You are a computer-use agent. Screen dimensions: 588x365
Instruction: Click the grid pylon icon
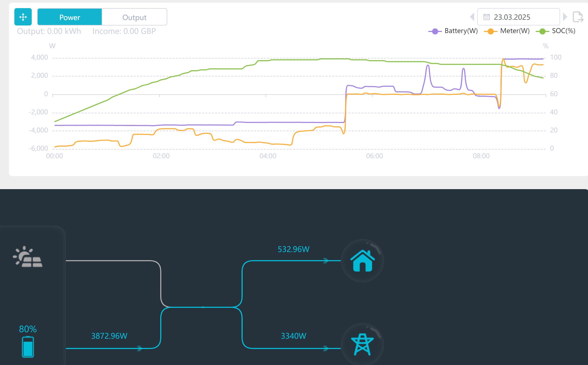[x=362, y=345]
